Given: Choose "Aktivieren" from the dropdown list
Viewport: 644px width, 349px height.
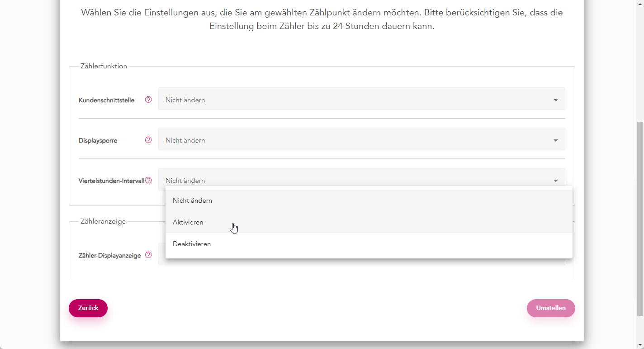Looking at the screenshot, I should 188,222.
